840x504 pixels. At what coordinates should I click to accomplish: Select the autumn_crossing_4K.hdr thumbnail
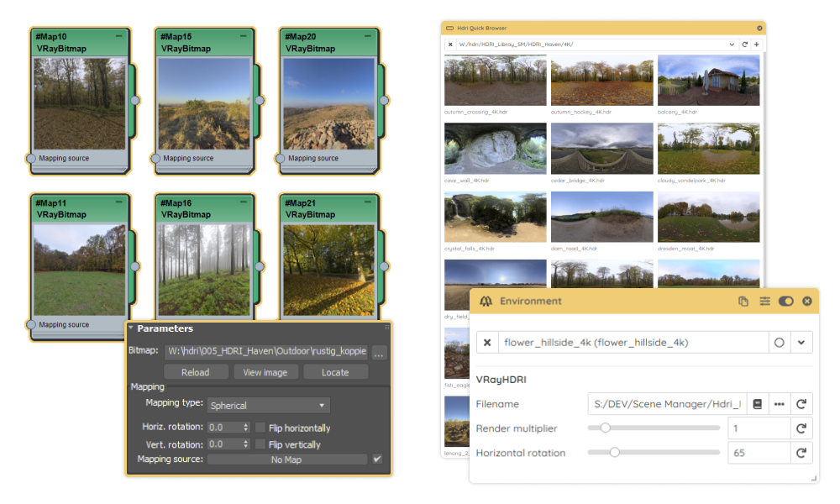coord(495,81)
